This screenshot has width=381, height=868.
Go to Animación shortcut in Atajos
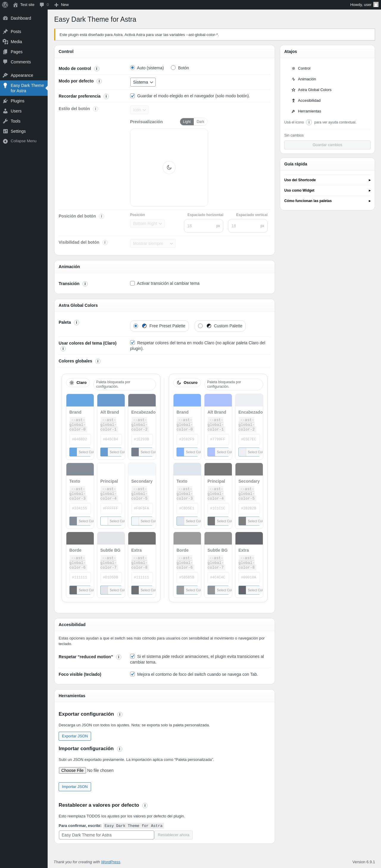(303, 79)
